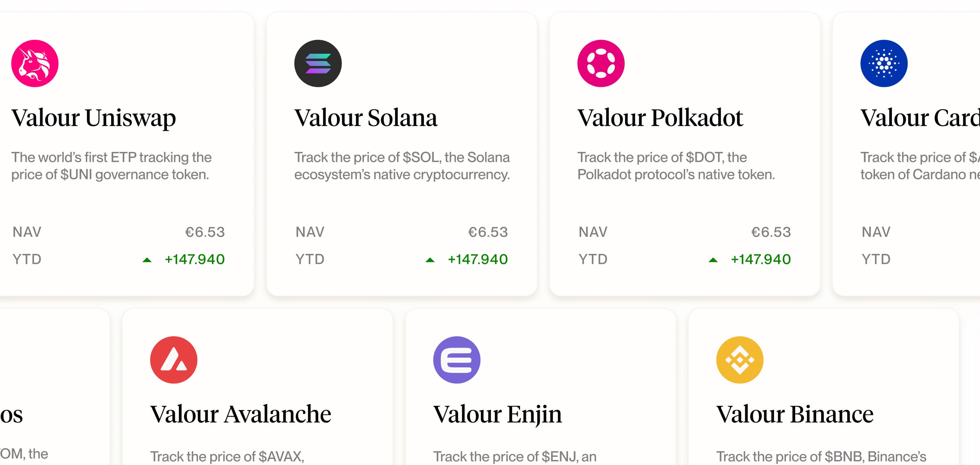Select the Uniswap NAV value €6.53
980x465 pixels.
click(205, 232)
